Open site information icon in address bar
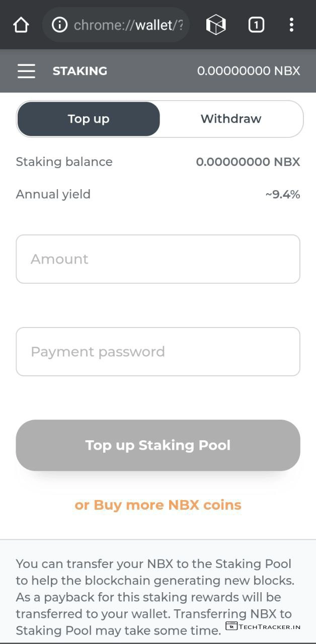The image size is (316, 644). (x=59, y=25)
